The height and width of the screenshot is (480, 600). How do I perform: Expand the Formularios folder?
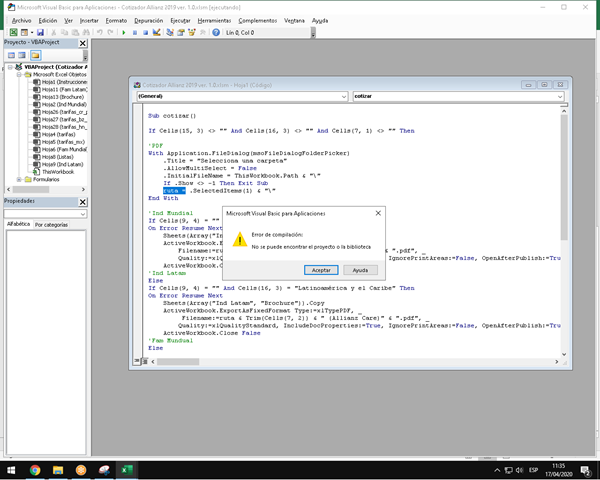pos(20,180)
